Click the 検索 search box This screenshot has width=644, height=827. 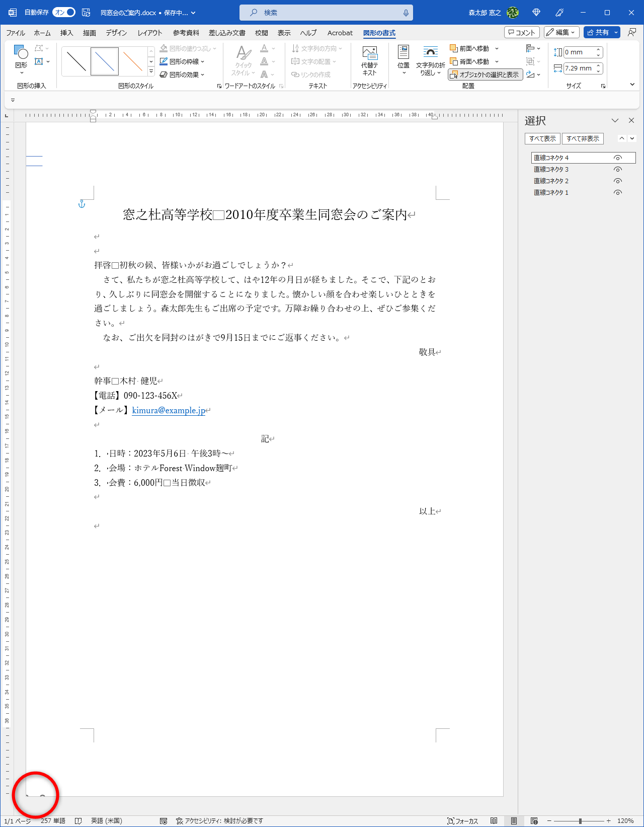[x=326, y=13]
